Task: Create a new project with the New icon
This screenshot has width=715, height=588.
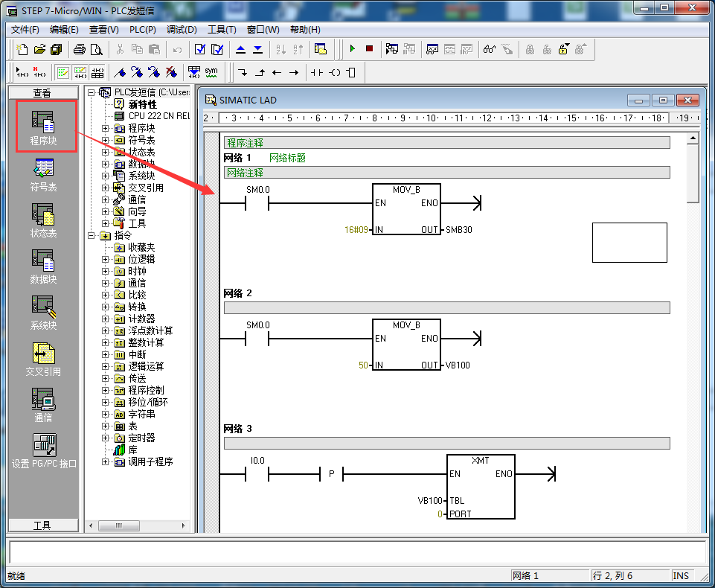Action: click(22, 49)
